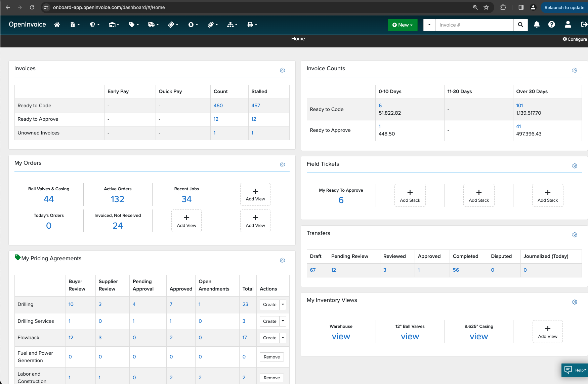Screen dimensions: 588x384
Task: Expand the search type dropdown
Action: click(x=429, y=25)
